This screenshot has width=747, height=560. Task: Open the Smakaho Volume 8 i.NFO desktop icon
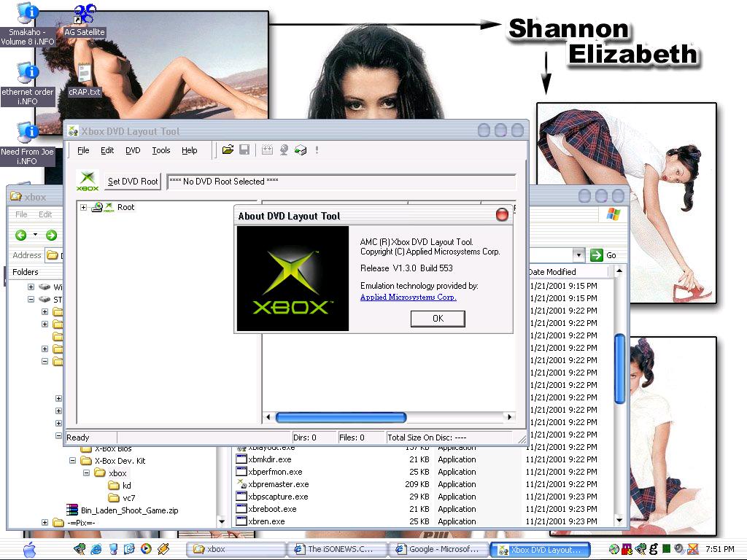pyautogui.click(x=28, y=24)
